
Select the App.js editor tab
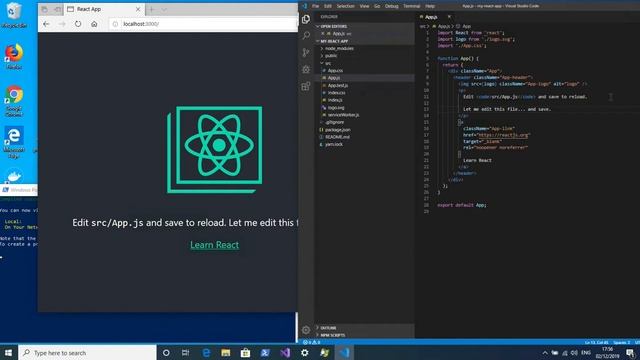coord(431,17)
